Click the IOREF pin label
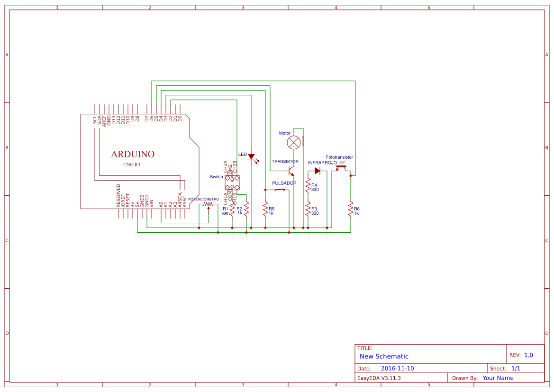Screen dimensions: 554x392 point(123,201)
